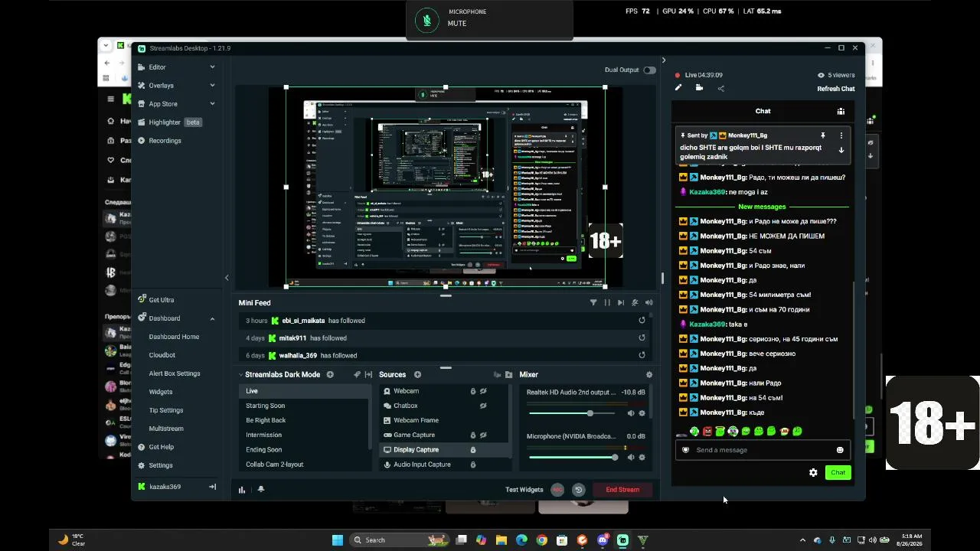Skip the current alert in Mini Feed
The height and width of the screenshot is (551, 980).
click(x=621, y=303)
